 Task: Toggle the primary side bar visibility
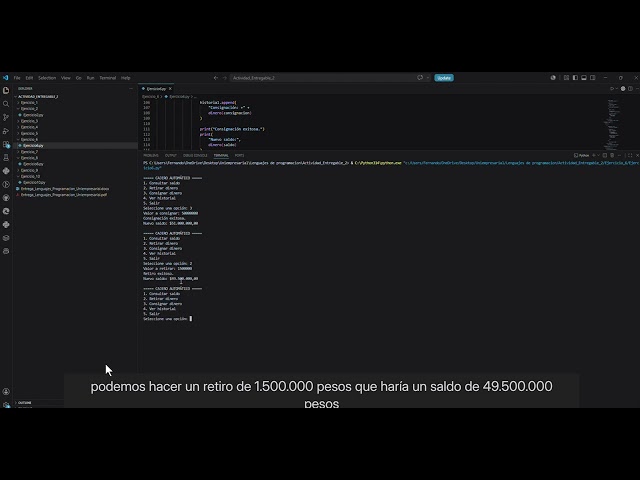(575, 78)
